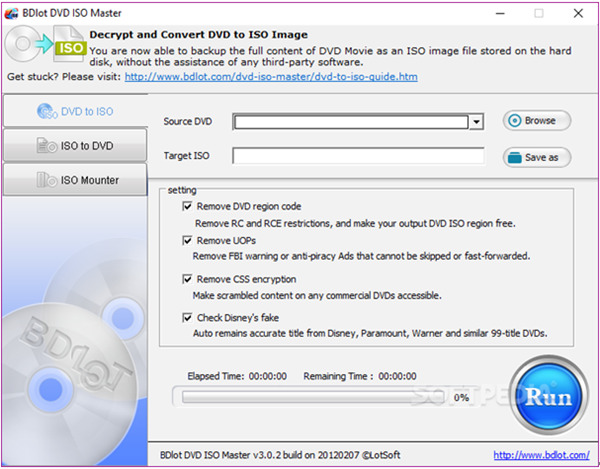Visit the http://www.bdlot.com/ footer link
This screenshot has width=600, height=469.
[x=541, y=455]
